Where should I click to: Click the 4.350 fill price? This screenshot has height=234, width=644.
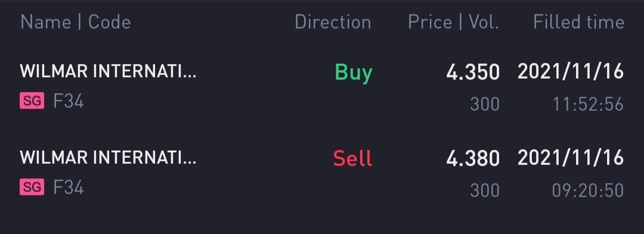click(473, 72)
